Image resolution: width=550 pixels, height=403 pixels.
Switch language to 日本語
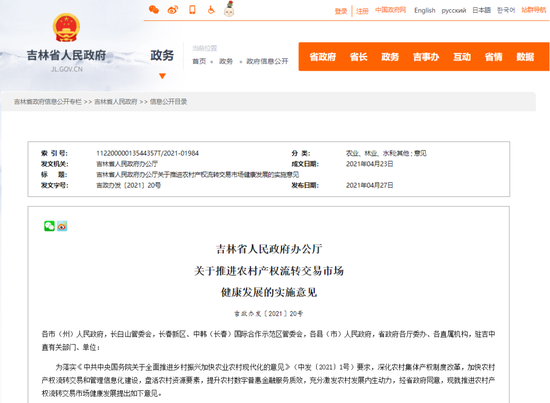click(x=481, y=10)
